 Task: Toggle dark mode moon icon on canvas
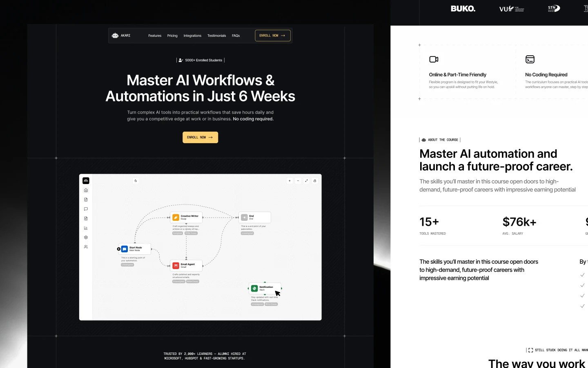[136, 181]
